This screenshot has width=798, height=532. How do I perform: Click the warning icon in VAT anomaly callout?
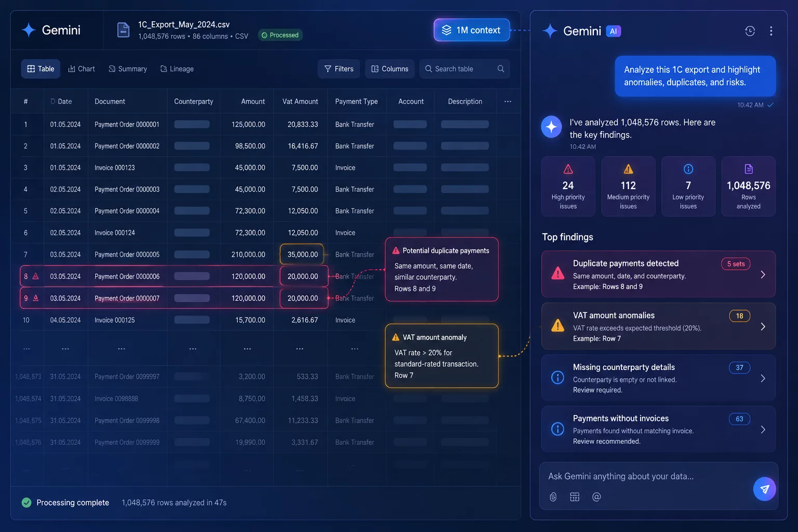pyautogui.click(x=396, y=337)
